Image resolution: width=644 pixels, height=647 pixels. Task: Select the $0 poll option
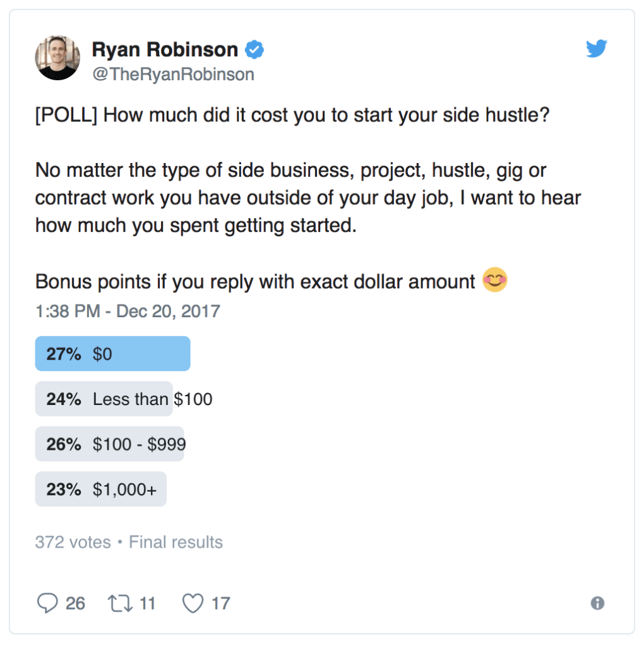[x=112, y=353]
